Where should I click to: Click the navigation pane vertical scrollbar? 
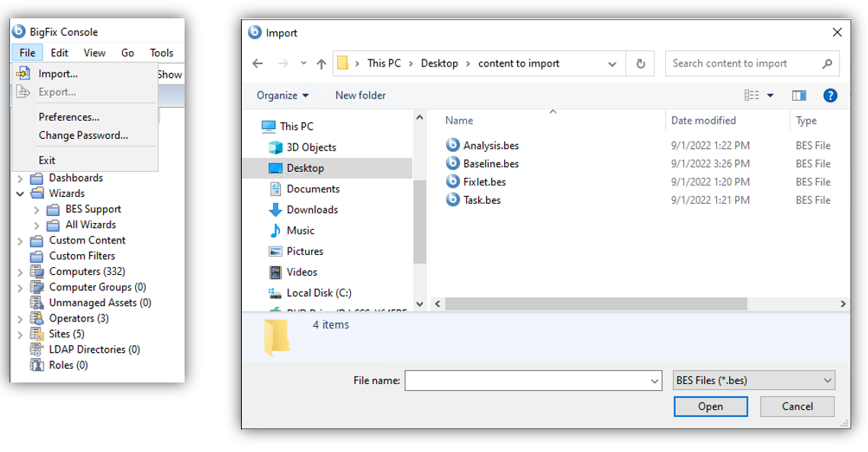420,221
